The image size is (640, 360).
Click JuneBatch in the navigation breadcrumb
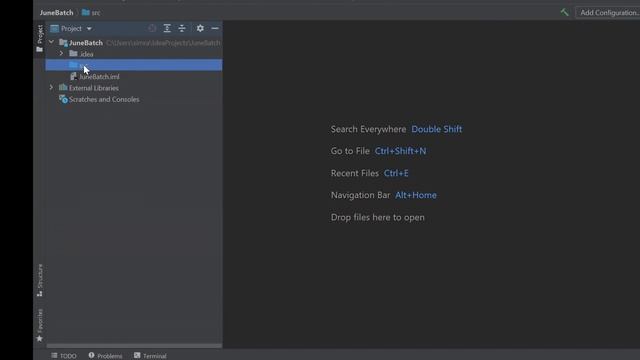tap(56, 13)
